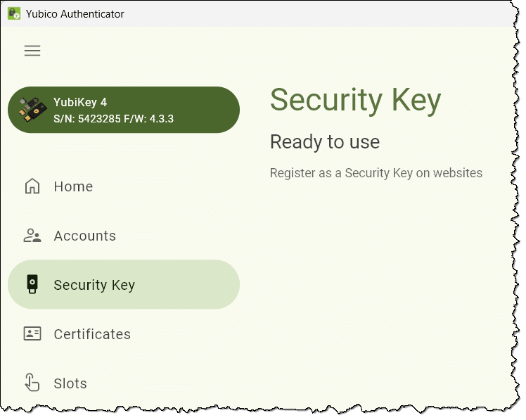Click the F/W: 4.3.3 firmware text

click(x=148, y=119)
